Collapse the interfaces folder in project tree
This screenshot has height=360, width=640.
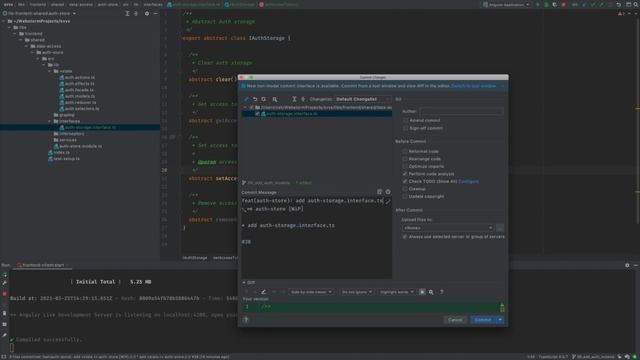50,121
